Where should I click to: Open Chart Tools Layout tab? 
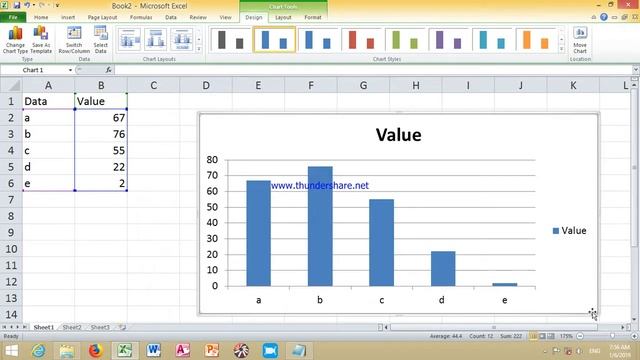283,17
